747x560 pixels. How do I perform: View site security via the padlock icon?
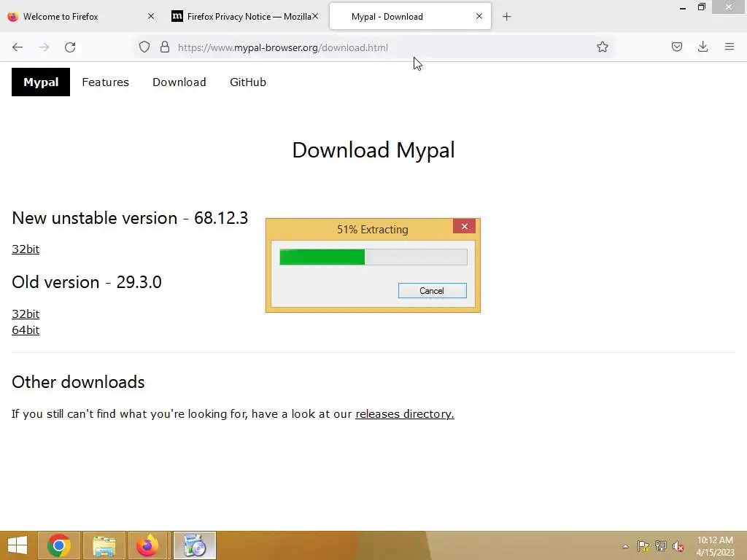(165, 47)
